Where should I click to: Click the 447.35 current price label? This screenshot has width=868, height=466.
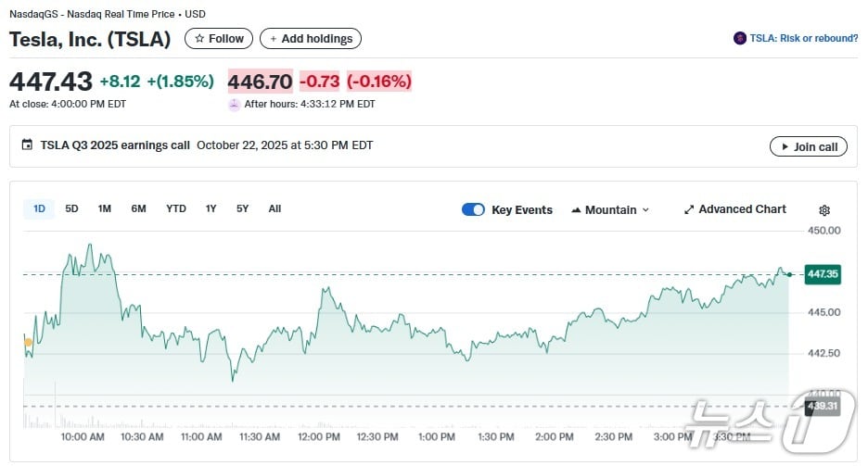[823, 274]
